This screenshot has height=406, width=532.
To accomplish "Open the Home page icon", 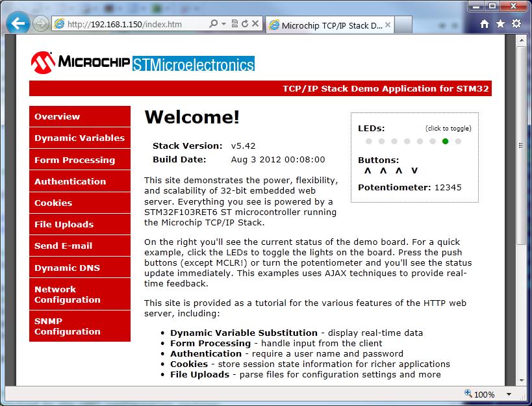I will 485,24.
